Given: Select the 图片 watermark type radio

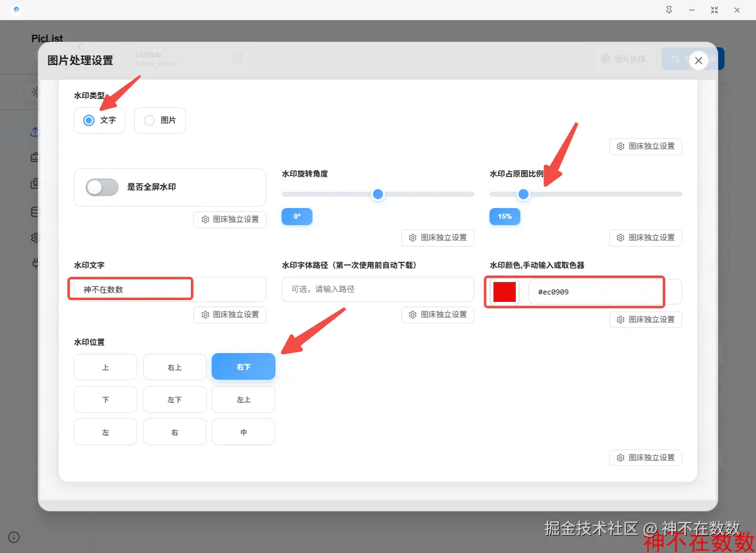Looking at the screenshot, I should [x=160, y=120].
